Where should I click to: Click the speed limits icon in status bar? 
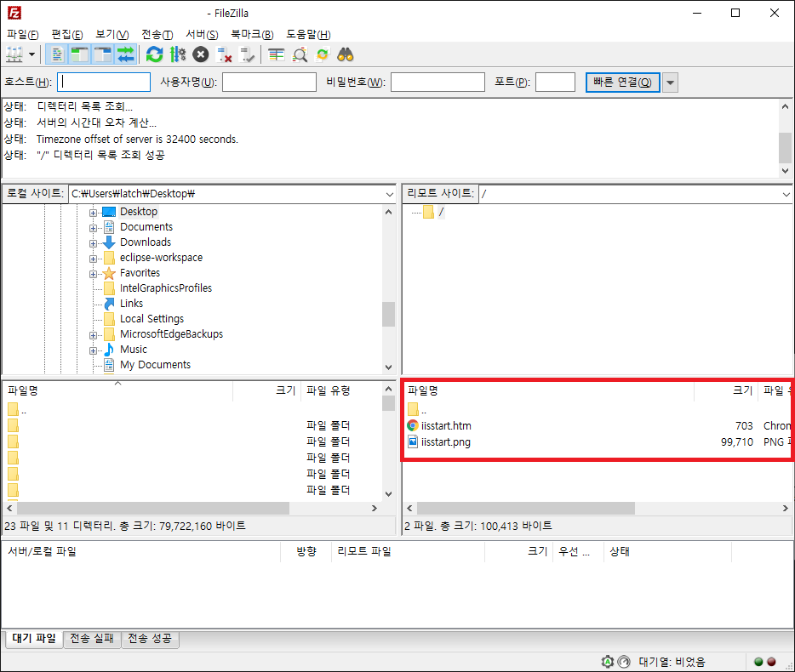click(625, 661)
